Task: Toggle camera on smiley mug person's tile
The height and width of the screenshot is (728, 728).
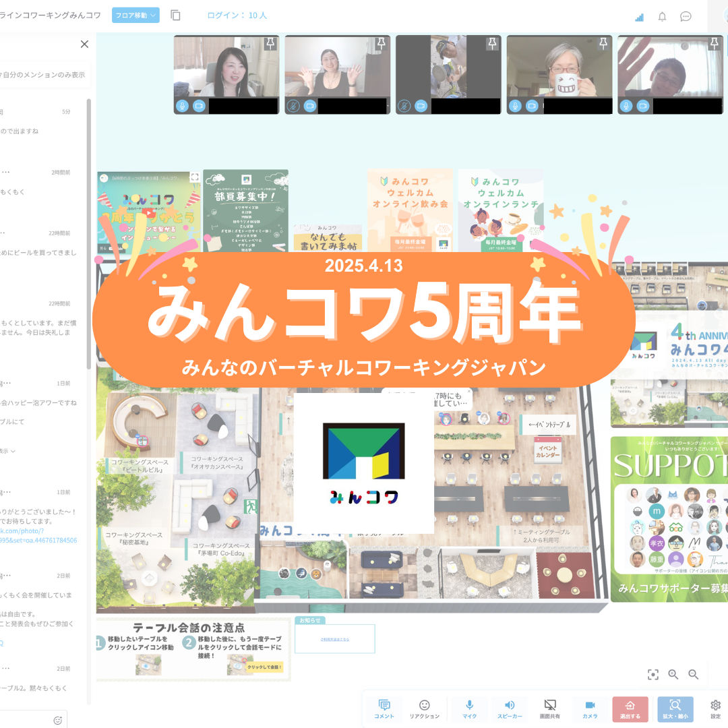Action: click(532, 106)
